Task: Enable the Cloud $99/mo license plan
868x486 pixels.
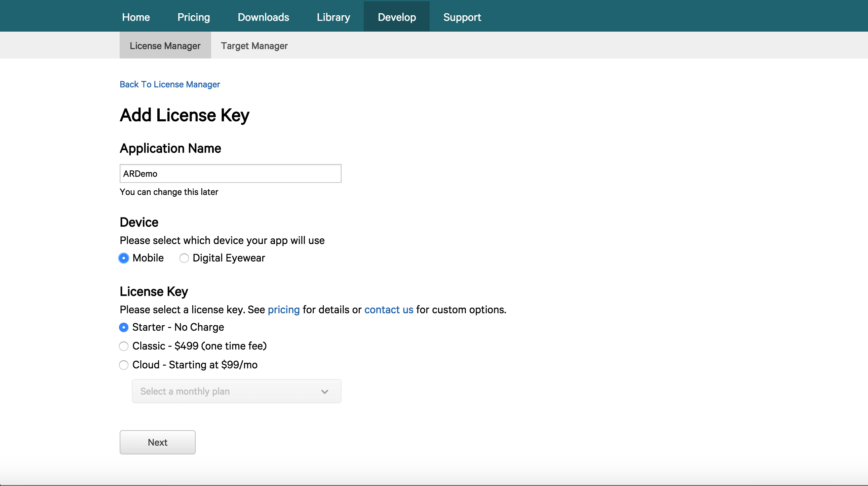Action: [x=124, y=364]
